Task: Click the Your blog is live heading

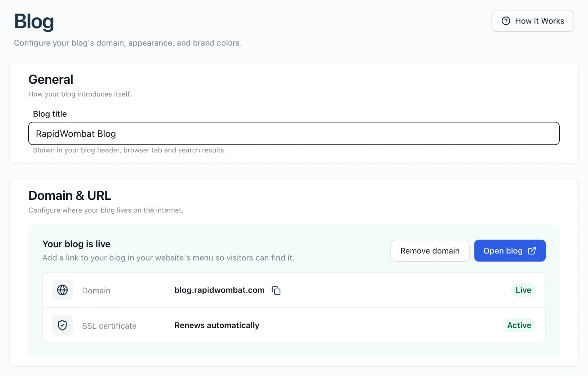Action: pos(76,244)
